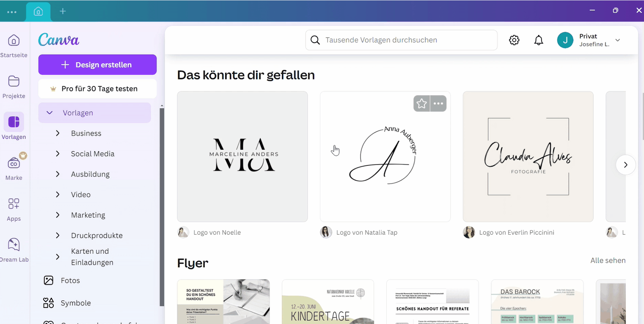Star the Anna Auberger logo template
The height and width of the screenshot is (324, 644).
[421, 104]
